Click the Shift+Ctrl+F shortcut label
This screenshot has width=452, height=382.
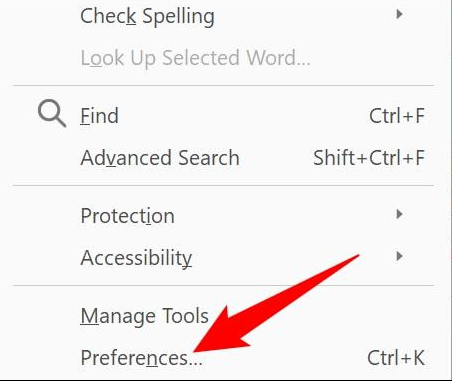369,158
